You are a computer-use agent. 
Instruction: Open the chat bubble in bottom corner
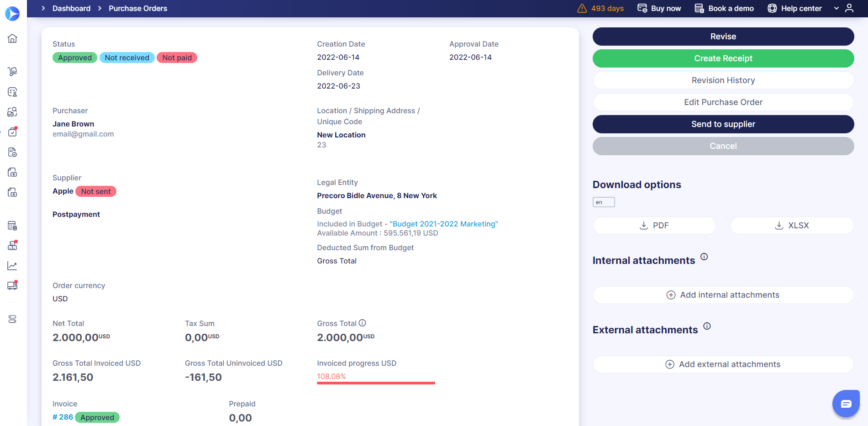(x=846, y=403)
